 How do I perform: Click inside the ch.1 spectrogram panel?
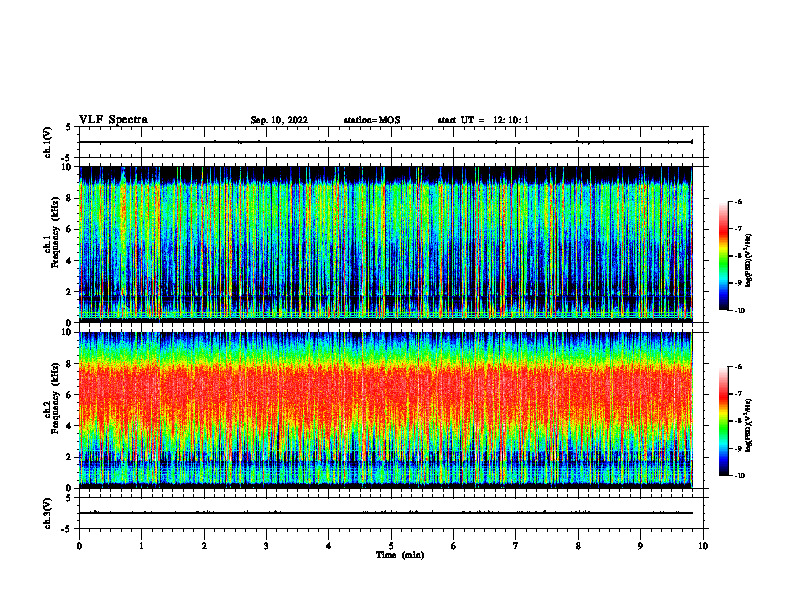point(385,244)
